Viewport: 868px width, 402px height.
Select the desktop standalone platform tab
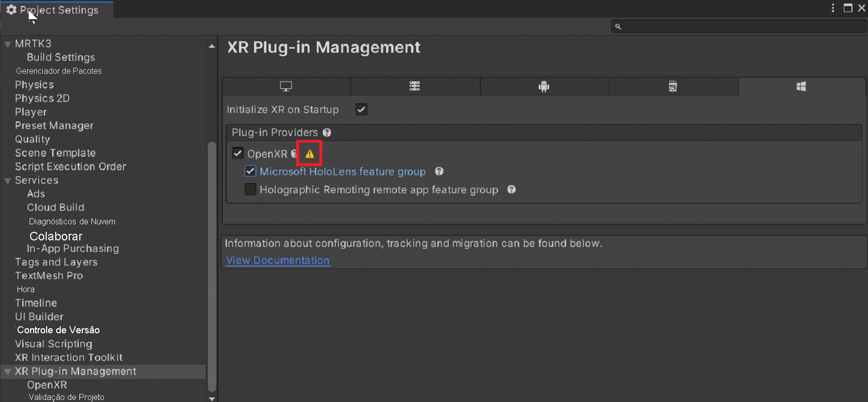coord(286,86)
